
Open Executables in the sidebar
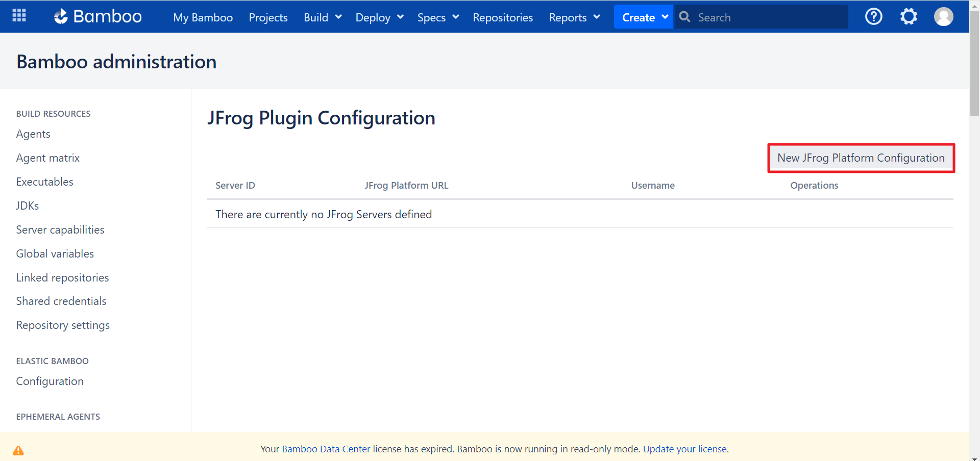click(x=44, y=182)
